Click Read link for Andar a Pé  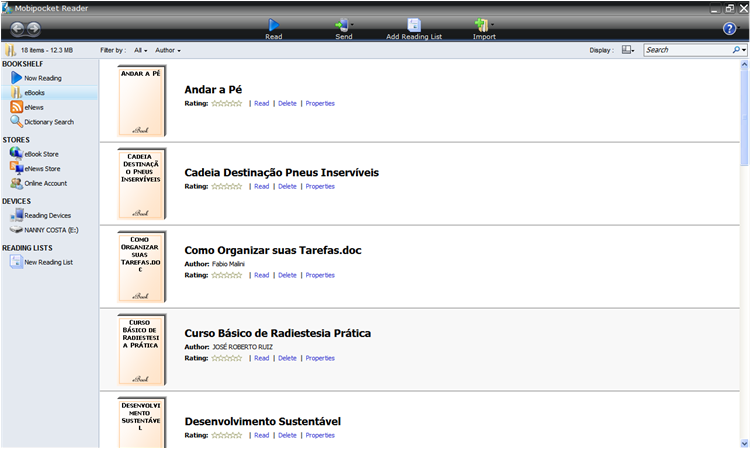coord(261,104)
